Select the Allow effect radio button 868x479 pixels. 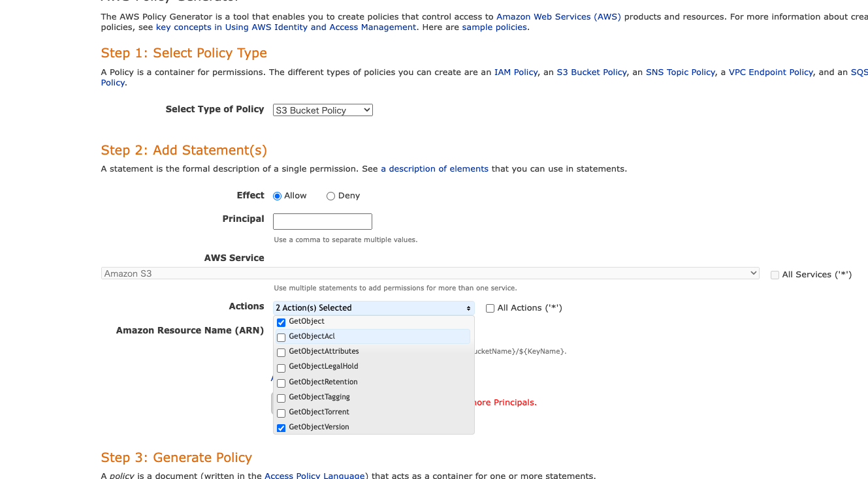coord(277,196)
